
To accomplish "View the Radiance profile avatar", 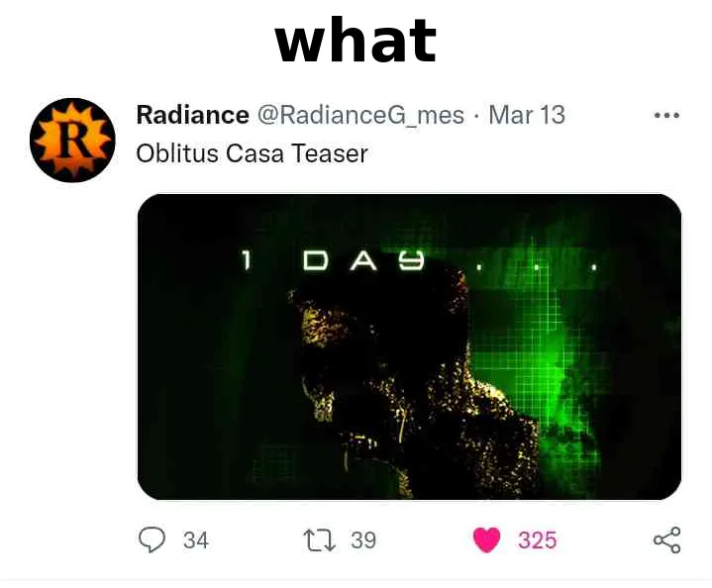I will pyautogui.click(x=72, y=140).
